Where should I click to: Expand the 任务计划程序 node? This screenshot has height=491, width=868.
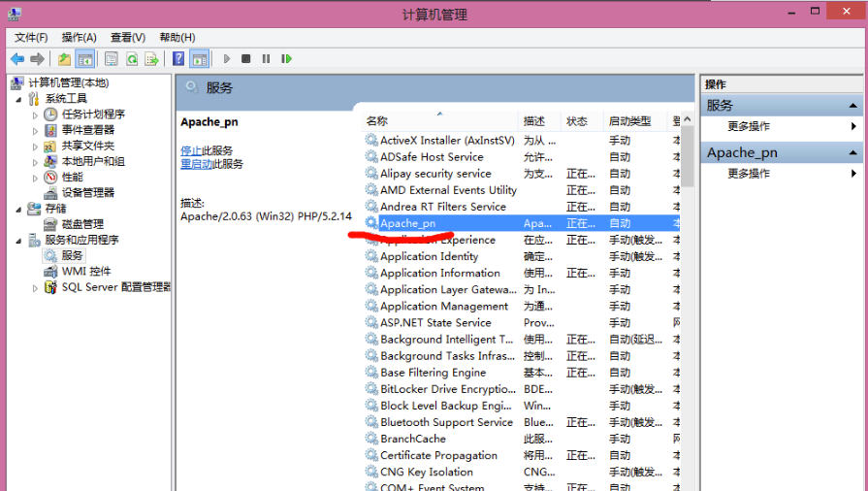tap(35, 115)
